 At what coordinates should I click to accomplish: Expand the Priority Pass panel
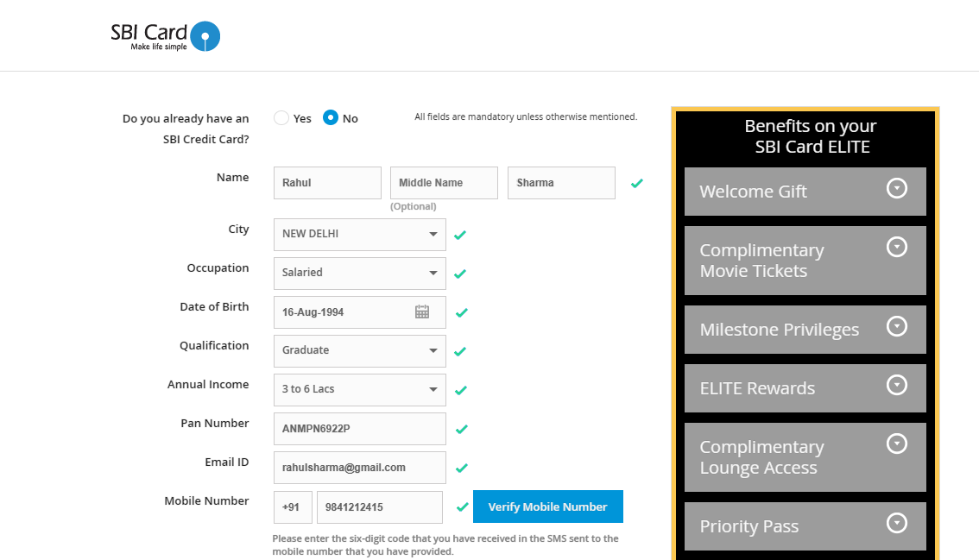(805, 526)
